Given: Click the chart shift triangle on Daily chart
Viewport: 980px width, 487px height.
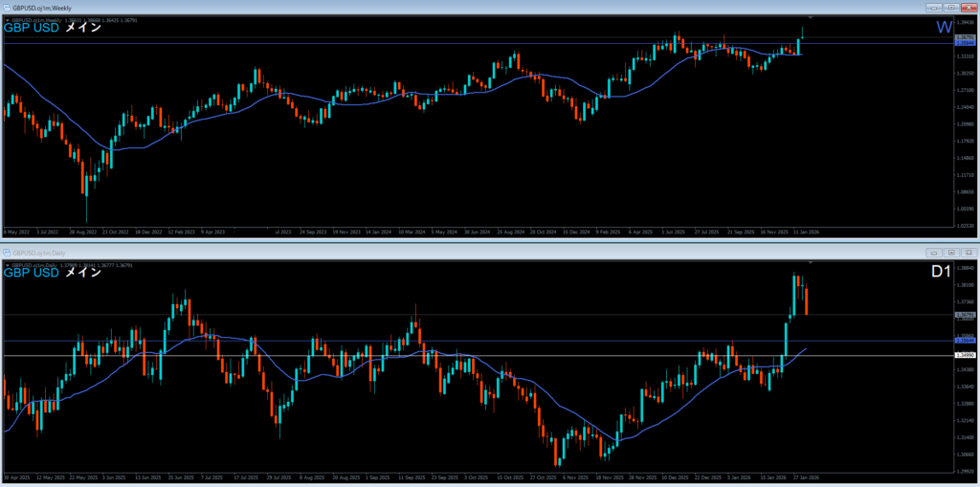Looking at the screenshot, I should 812,262.
